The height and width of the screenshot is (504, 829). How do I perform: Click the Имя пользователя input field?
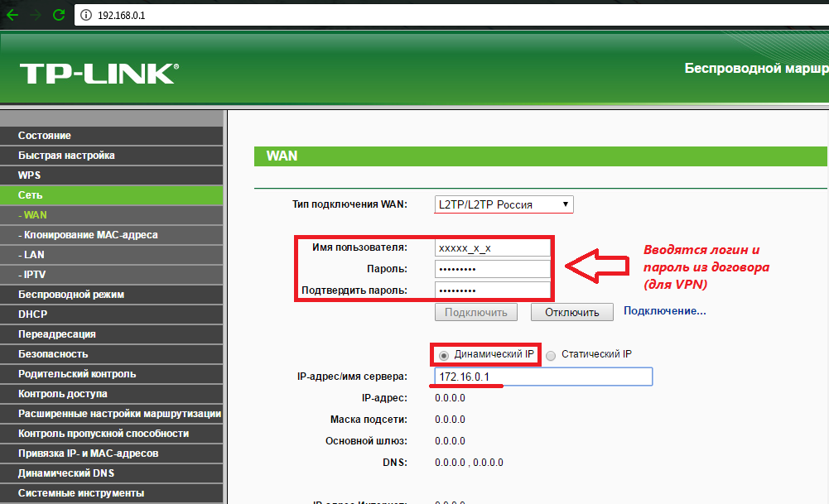pos(492,247)
